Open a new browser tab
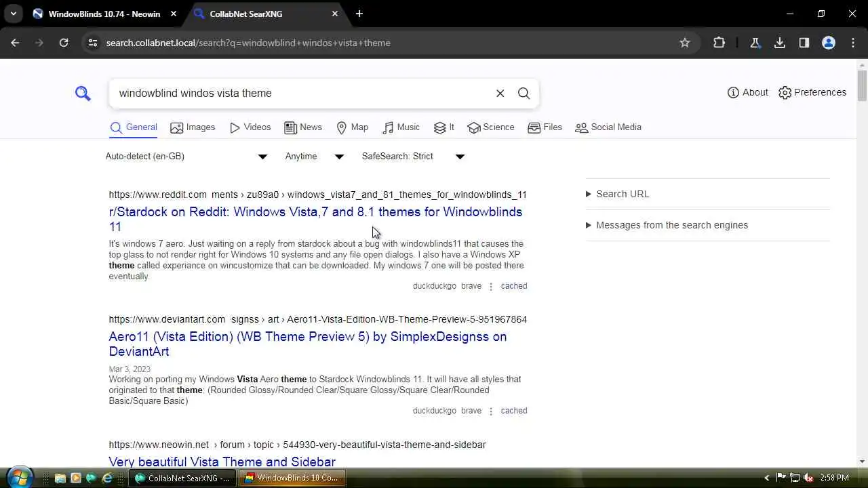The height and width of the screenshot is (488, 868). (x=359, y=14)
